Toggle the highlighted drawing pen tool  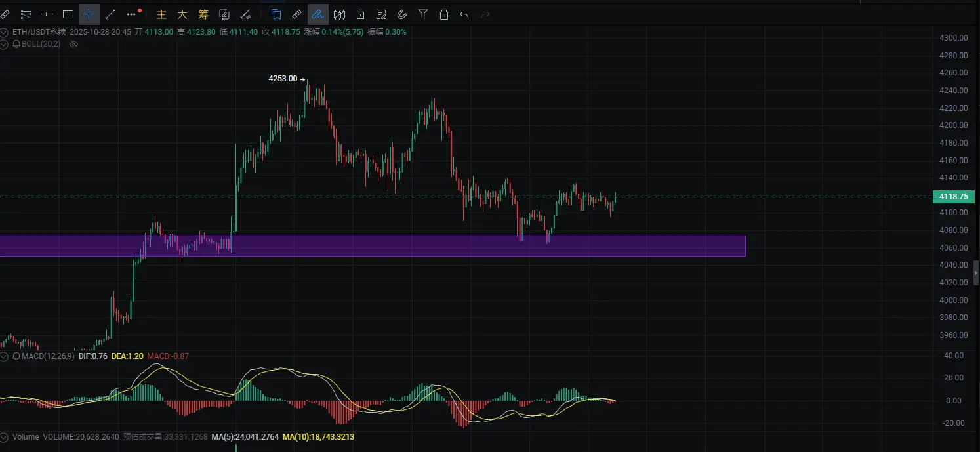[318, 14]
